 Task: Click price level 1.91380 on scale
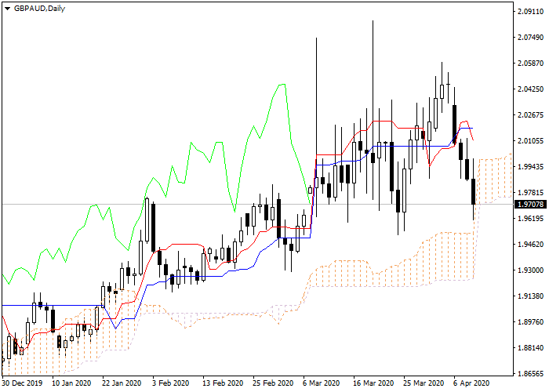tap(530, 296)
